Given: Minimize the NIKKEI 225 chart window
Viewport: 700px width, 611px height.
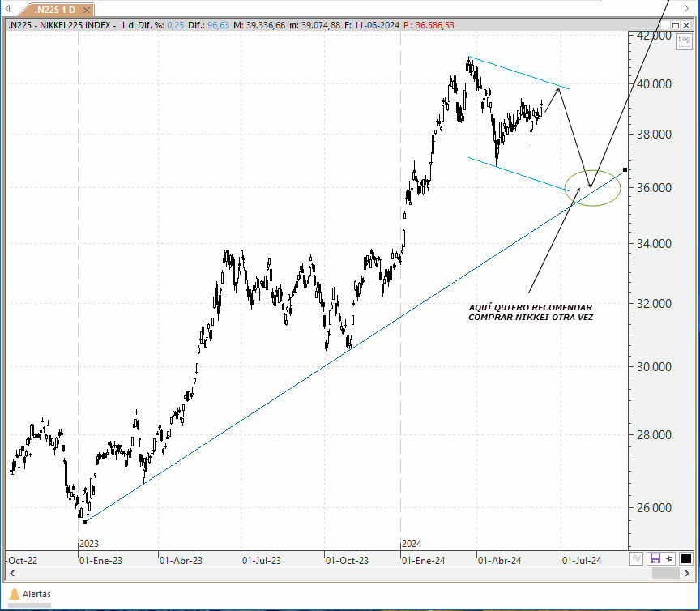Looking at the screenshot, I should (665, 25).
